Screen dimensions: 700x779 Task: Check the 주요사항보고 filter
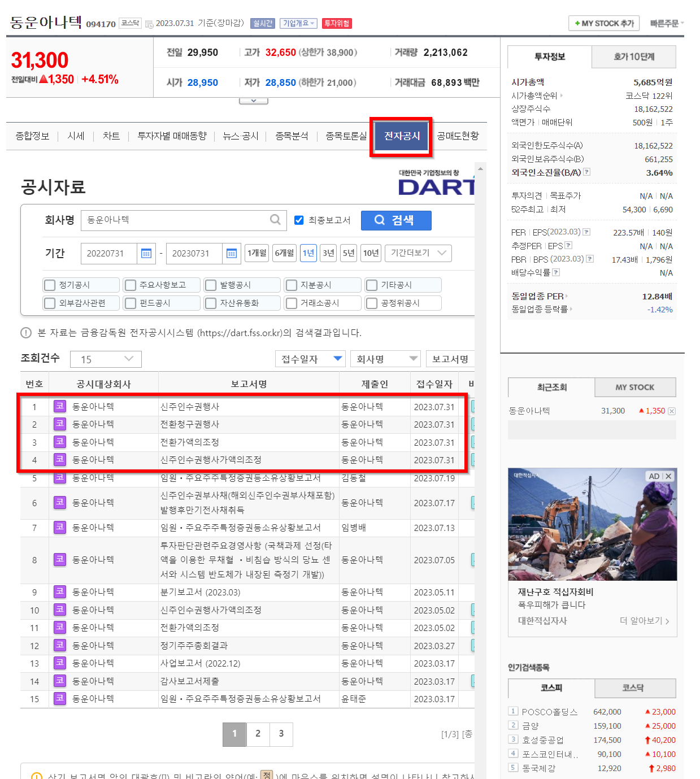(x=131, y=285)
